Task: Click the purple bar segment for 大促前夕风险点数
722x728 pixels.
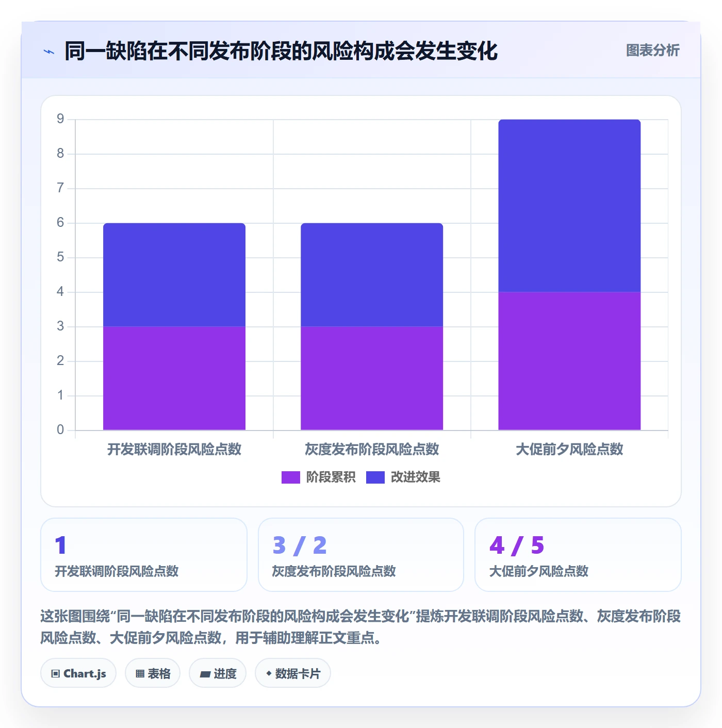Action: coord(569,361)
